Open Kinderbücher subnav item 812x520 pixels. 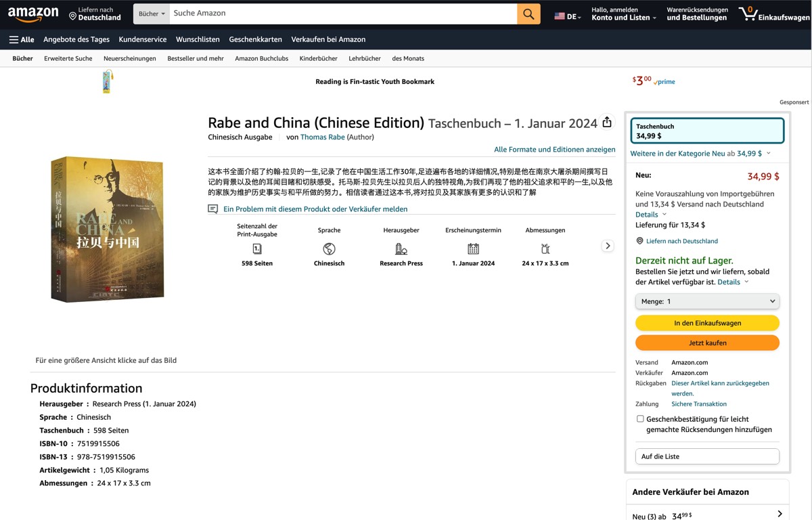coord(319,59)
